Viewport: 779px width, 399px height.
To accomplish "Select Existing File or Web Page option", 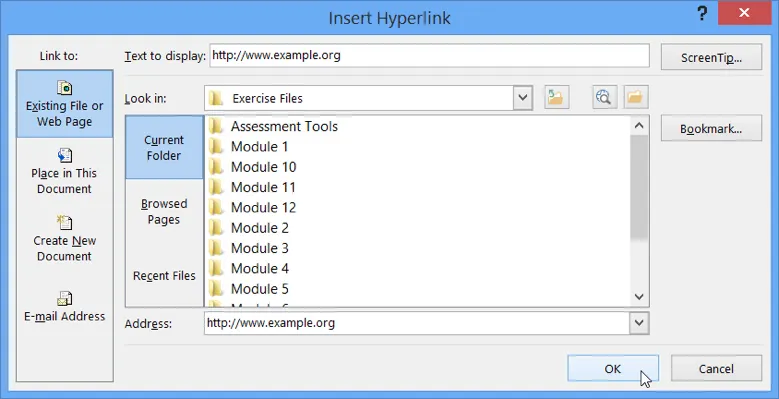I will pyautogui.click(x=65, y=104).
